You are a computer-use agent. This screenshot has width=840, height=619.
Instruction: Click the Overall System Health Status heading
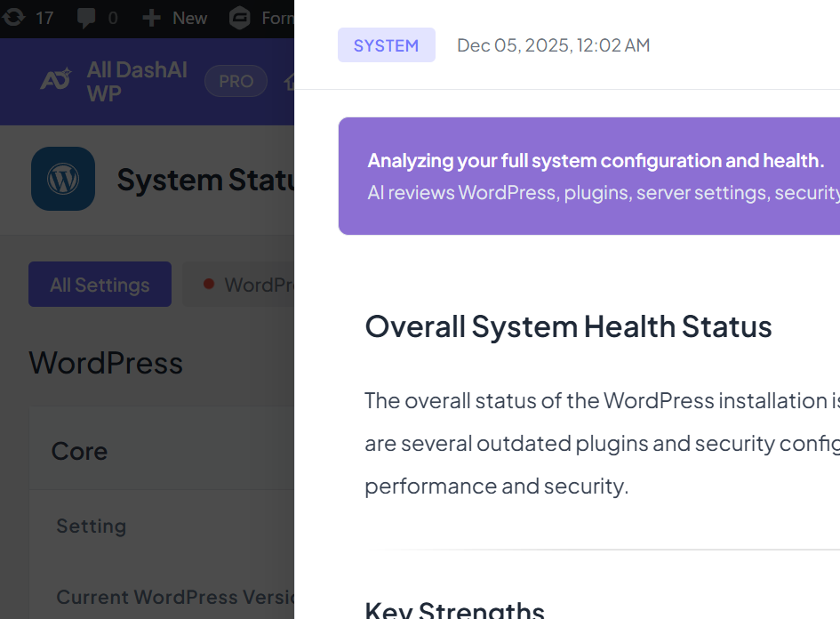click(568, 326)
